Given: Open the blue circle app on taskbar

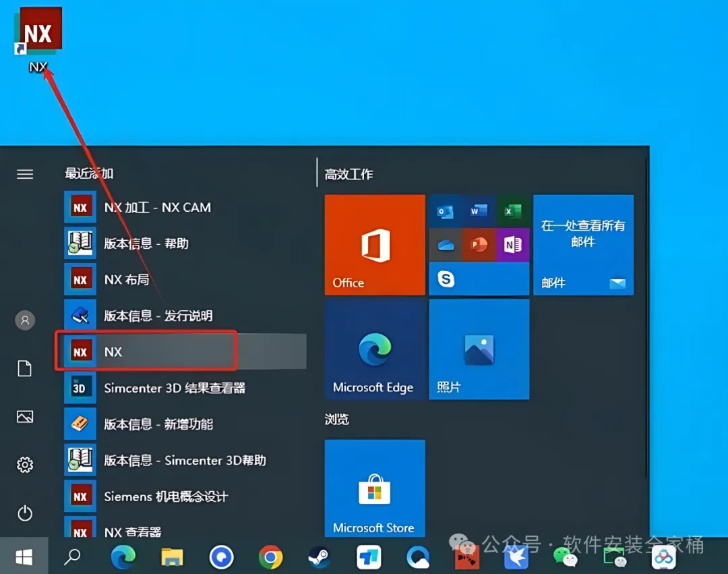Looking at the screenshot, I should (221, 557).
